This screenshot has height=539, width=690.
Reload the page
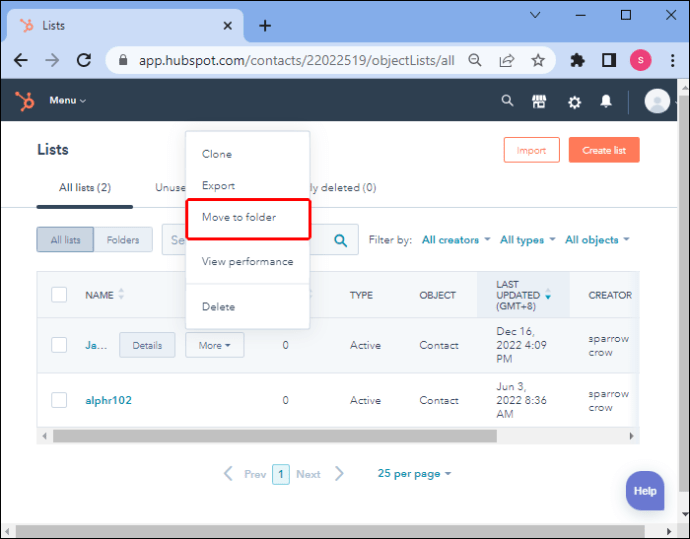pos(84,60)
